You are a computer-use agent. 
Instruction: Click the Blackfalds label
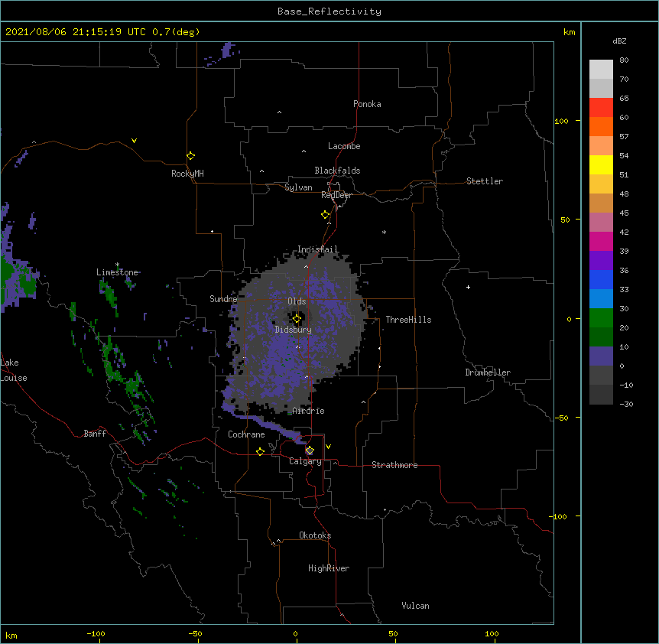337,171
